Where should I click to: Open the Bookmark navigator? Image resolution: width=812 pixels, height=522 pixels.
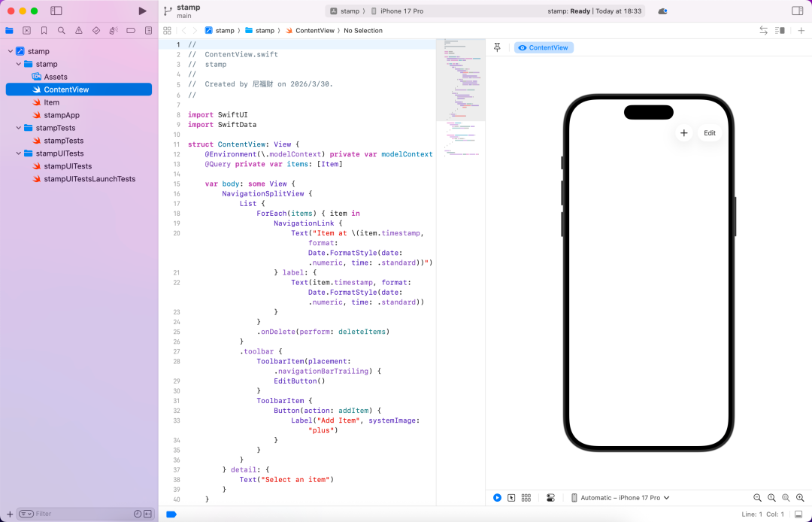tap(44, 31)
